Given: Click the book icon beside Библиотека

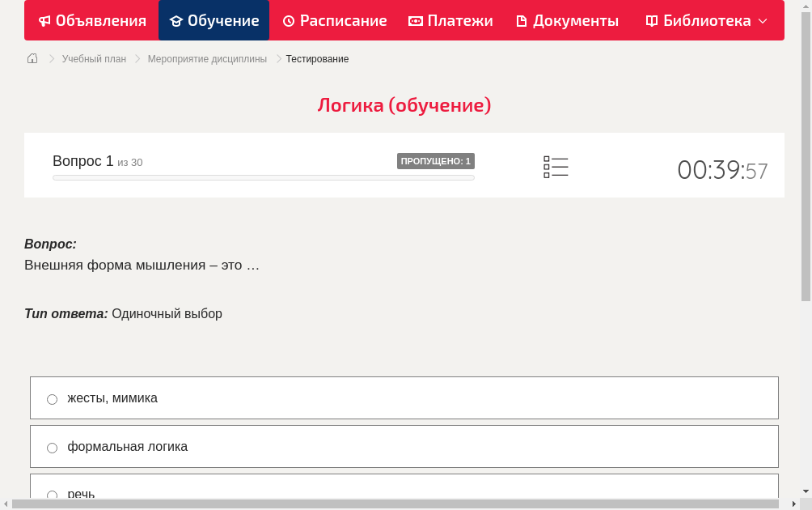Looking at the screenshot, I should click(x=651, y=20).
